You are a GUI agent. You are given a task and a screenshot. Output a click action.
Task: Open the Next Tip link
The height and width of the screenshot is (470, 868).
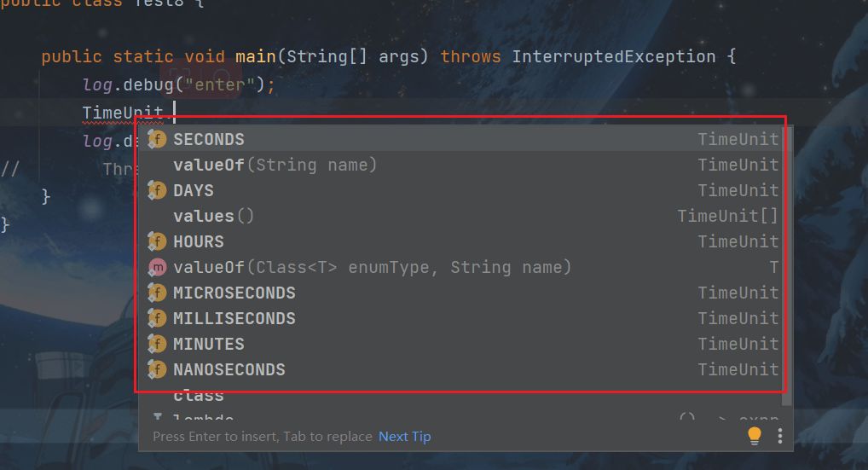[x=405, y=437]
